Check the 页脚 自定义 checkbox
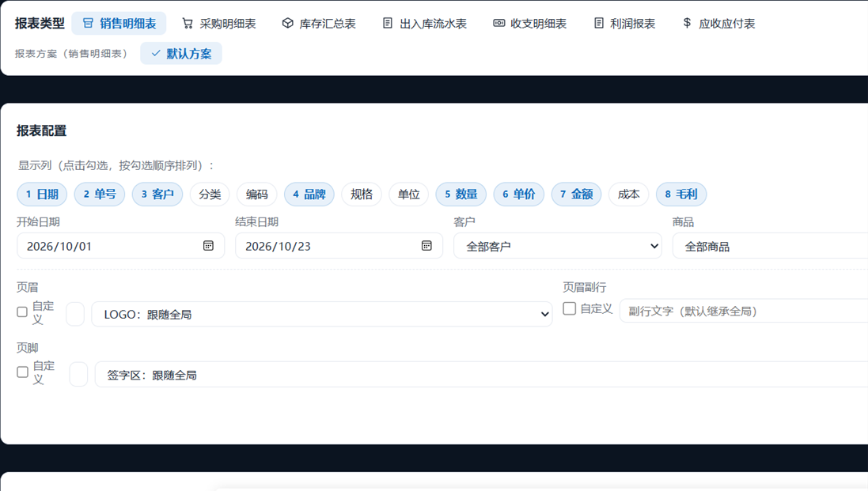 tap(23, 372)
